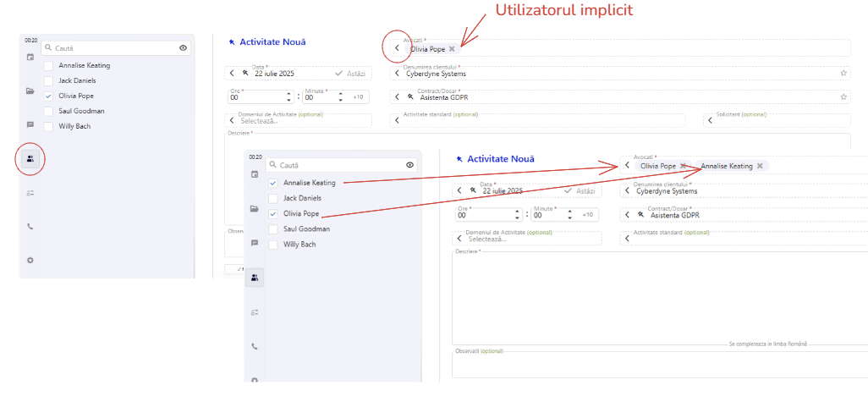The image size is (868, 407).
Task: Click the +10 minutes button in the front form
Action: coord(586,215)
